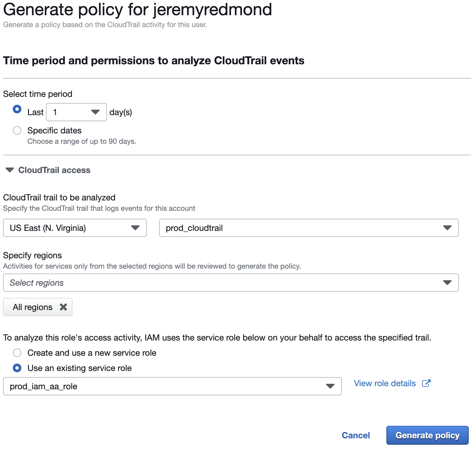Click 'Choose a range of up to 90 days.' text
The image size is (476, 452).
(82, 141)
